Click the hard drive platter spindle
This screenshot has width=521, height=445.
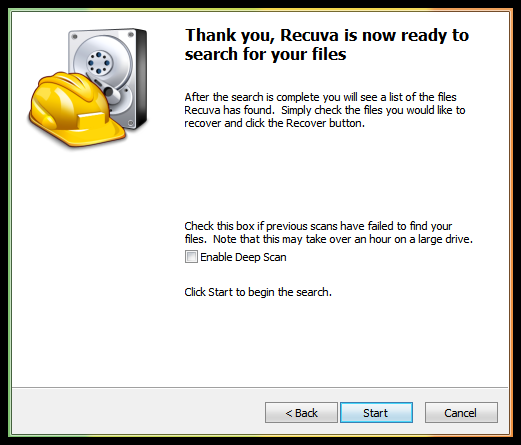98,63
